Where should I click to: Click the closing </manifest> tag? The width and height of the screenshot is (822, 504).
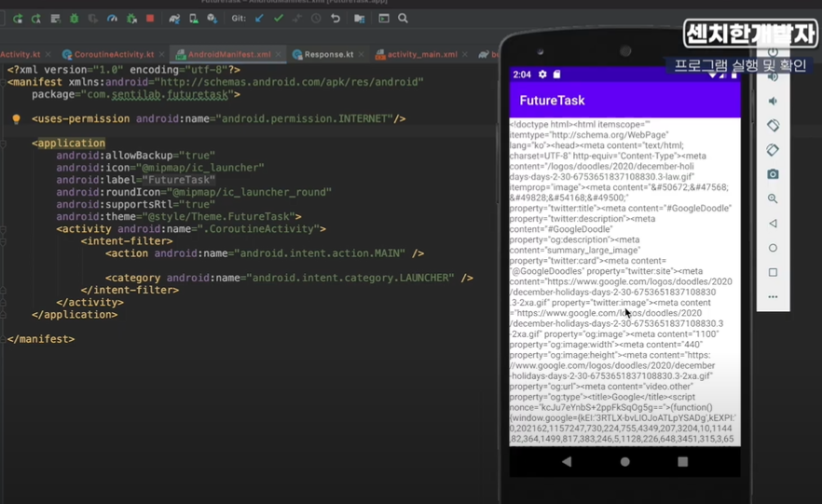[41, 339]
